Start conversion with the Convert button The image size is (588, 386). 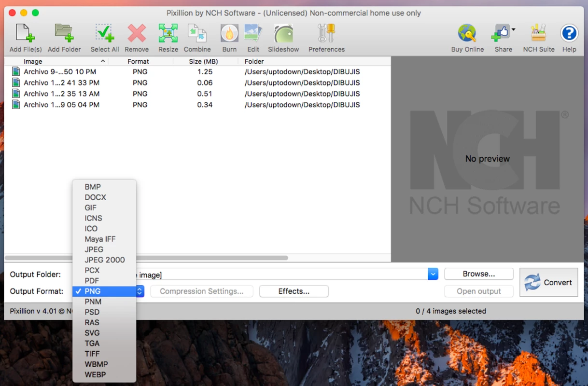point(549,282)
